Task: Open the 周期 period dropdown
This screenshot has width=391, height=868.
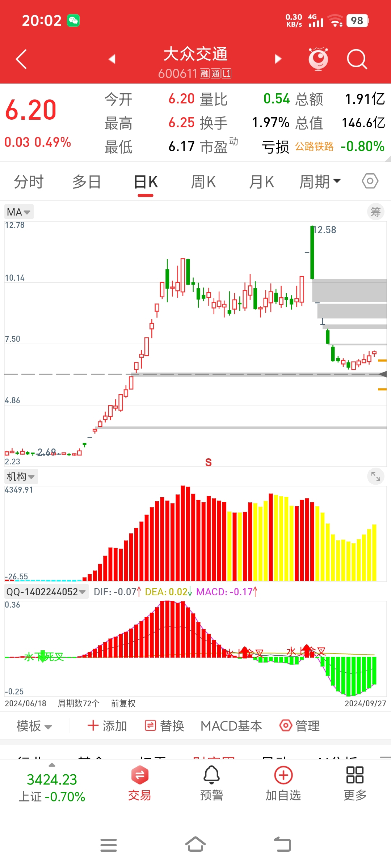Action: (x=320, y=182)
